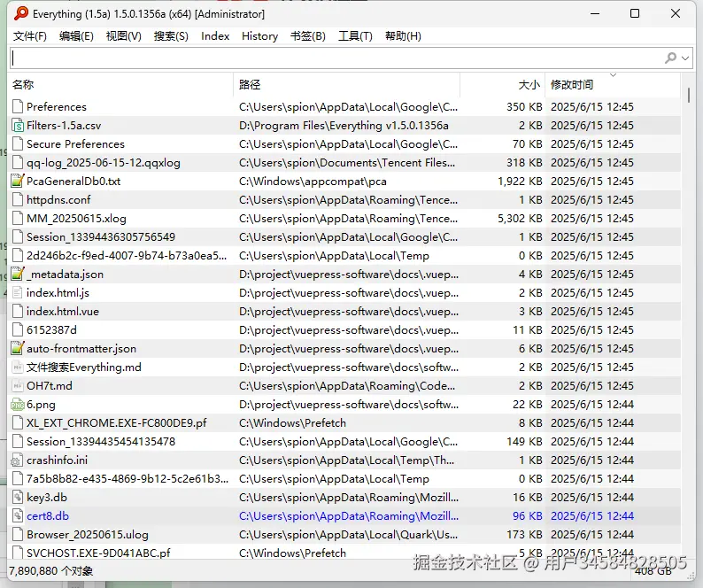Screen dimensions: 703x588
Task: Open the 视图(V) menu
Action: point(123,36)
